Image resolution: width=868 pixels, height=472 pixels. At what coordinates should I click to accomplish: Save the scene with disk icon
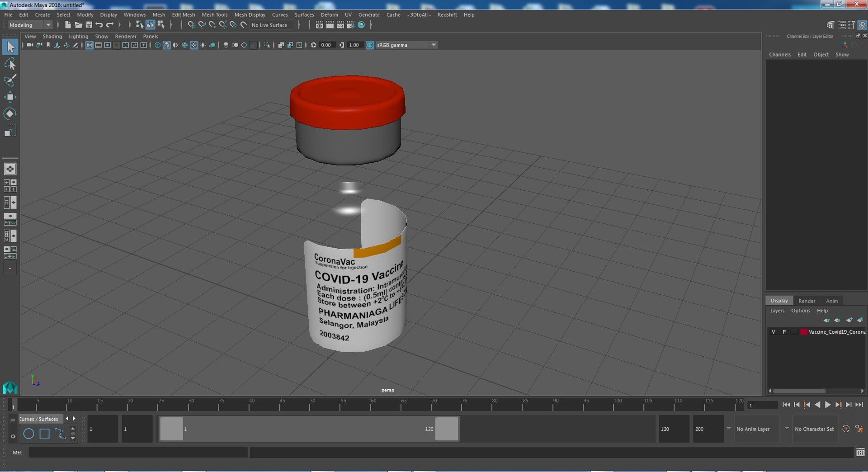tap(89, 25)
